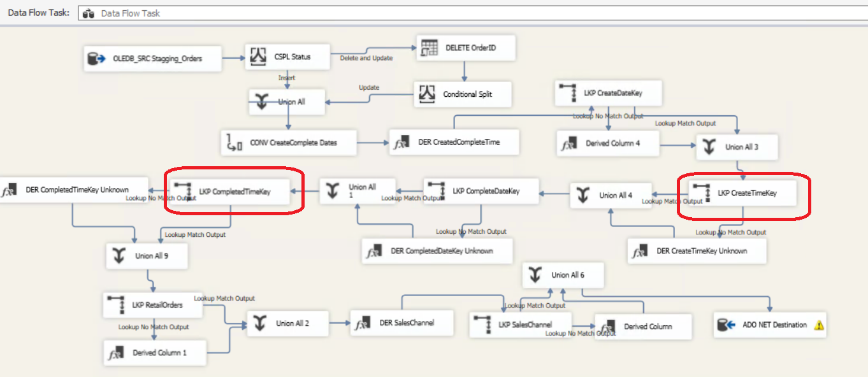Select the OLEDB_SRC Stagging_Orders source component

tap(152, 59)
